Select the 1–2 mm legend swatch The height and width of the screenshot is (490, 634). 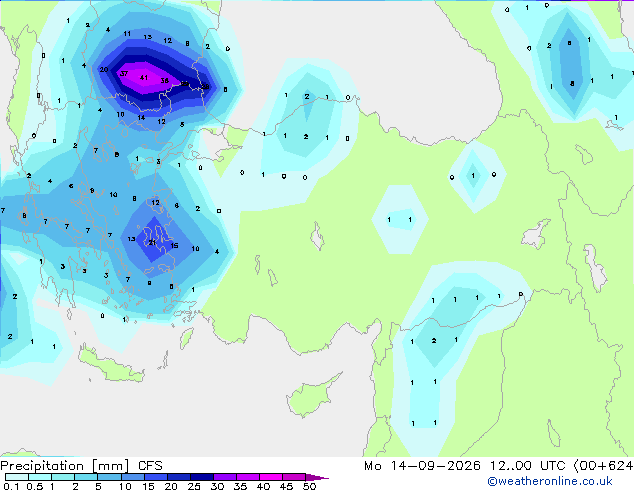point(63,477)
